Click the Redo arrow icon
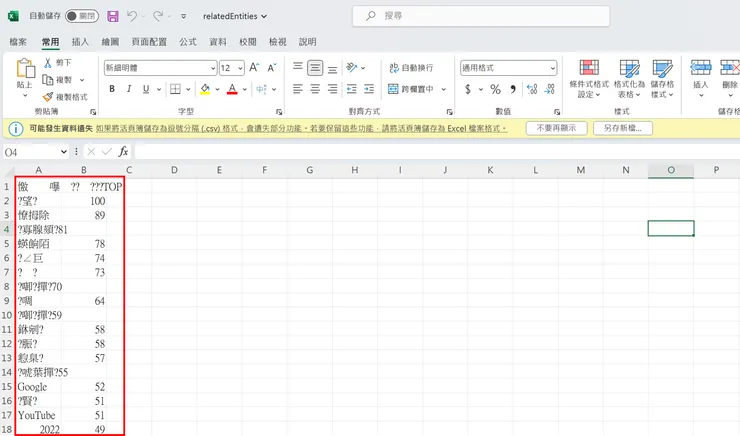Viewport: 740px width, 436px height. tap(158, 16)
